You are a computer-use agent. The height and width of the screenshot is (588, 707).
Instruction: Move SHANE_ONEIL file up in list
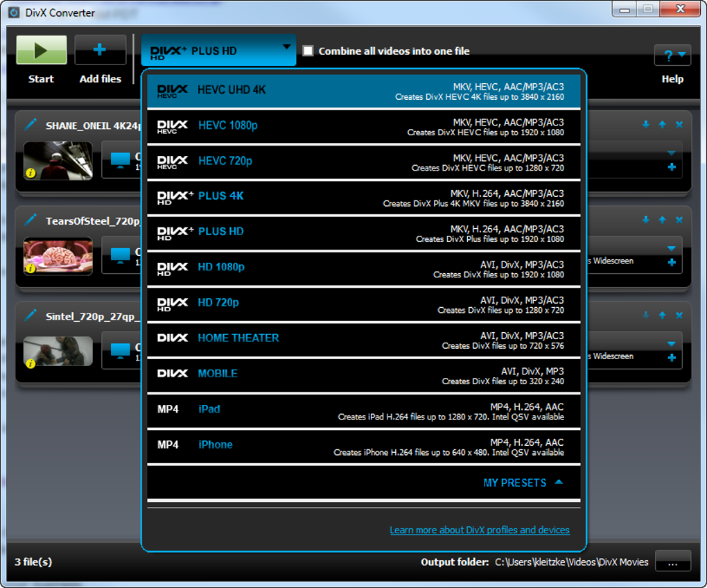[663, 124]
